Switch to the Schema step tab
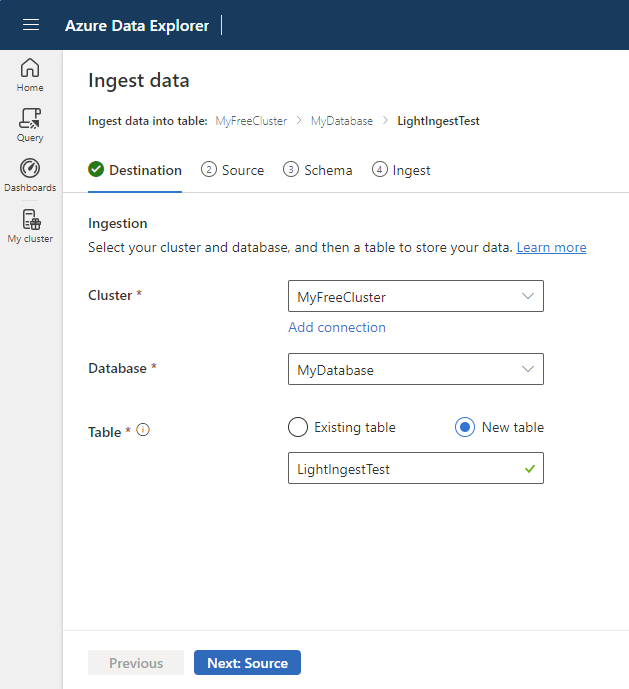The width and height of the screenshot is (629, 689). 318,170
